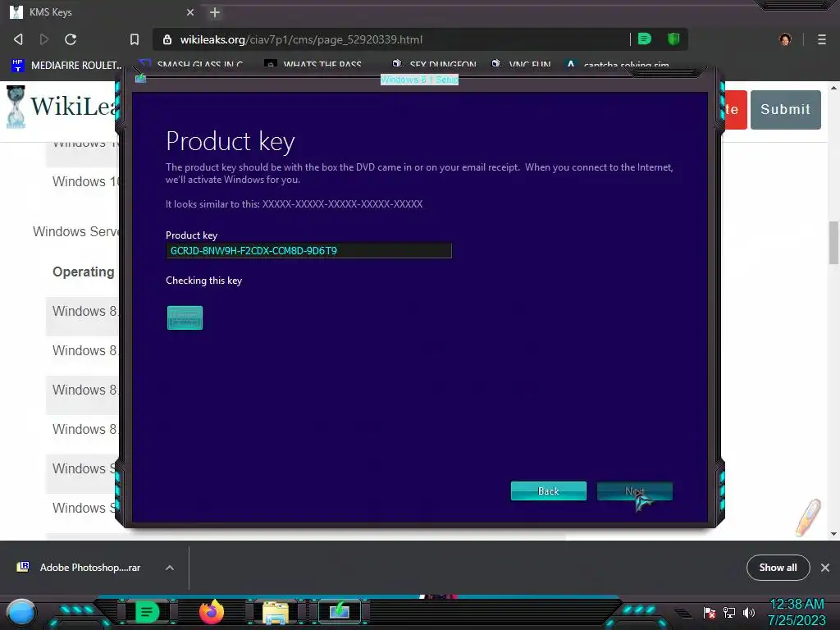Screen dimensions: 840x630
Task: Click the page scrollbar up arrow
Action: pos(833,88)
